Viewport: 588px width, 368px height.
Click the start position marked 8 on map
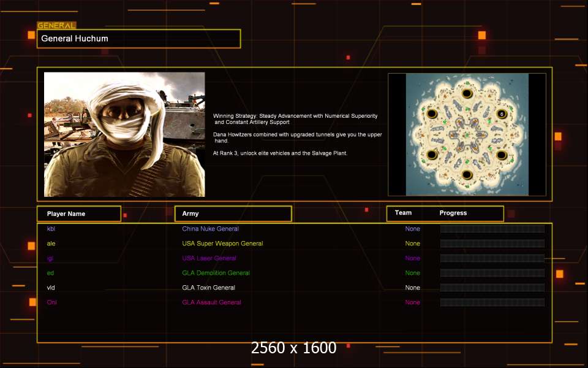[x=502, y=114]
